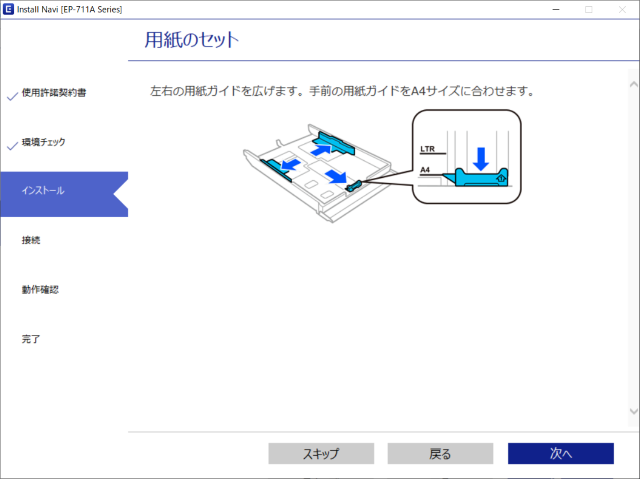
Task: Select the 使用許諾契約書 step
Action: (54, 93)
